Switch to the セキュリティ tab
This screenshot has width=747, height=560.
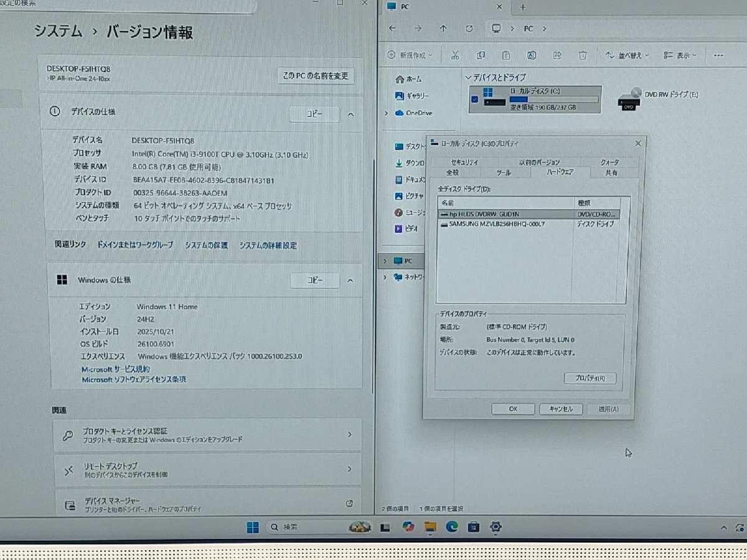tap(464, 162)
